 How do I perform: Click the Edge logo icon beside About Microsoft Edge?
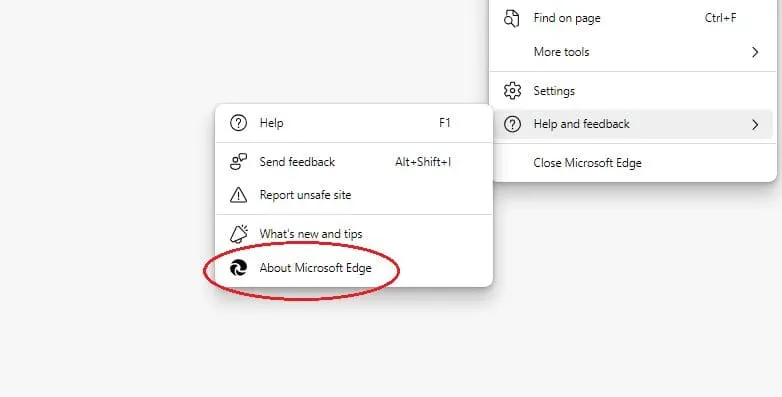coord(238,268)
